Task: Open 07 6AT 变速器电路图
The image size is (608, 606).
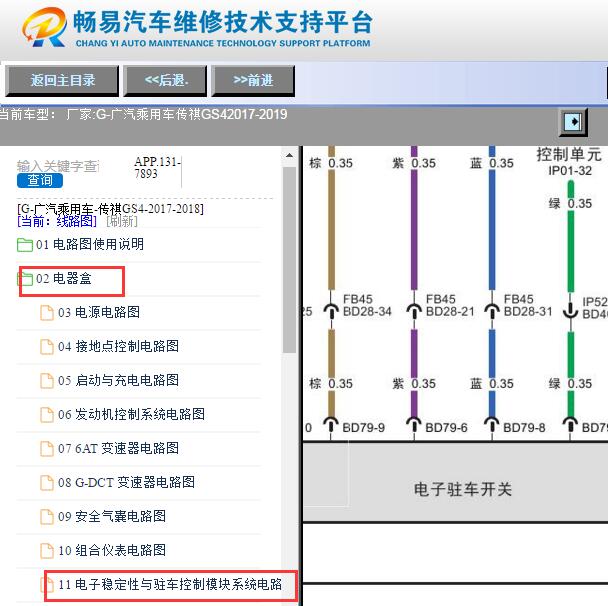Action: [118, 449]
